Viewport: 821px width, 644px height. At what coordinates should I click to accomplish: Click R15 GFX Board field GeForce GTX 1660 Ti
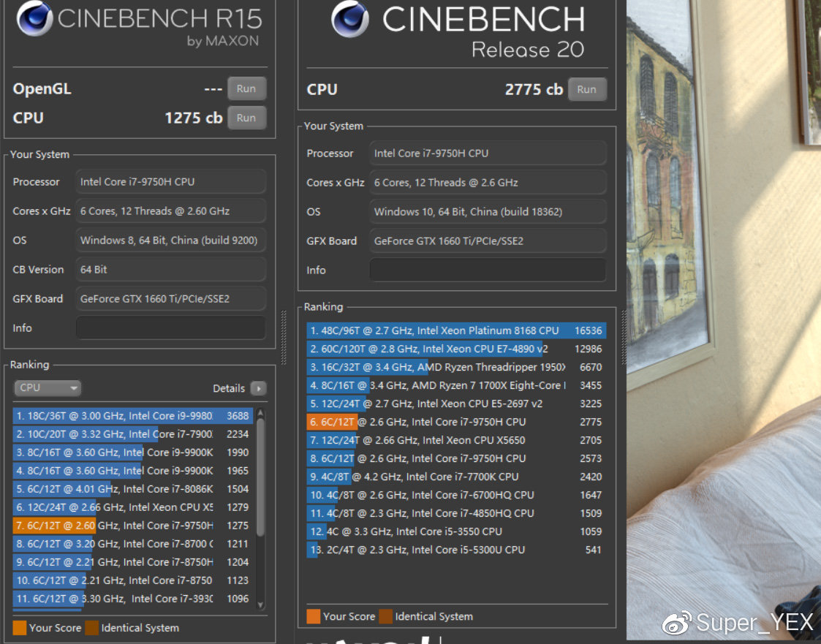pyautogui.click(x=170, y=299)
